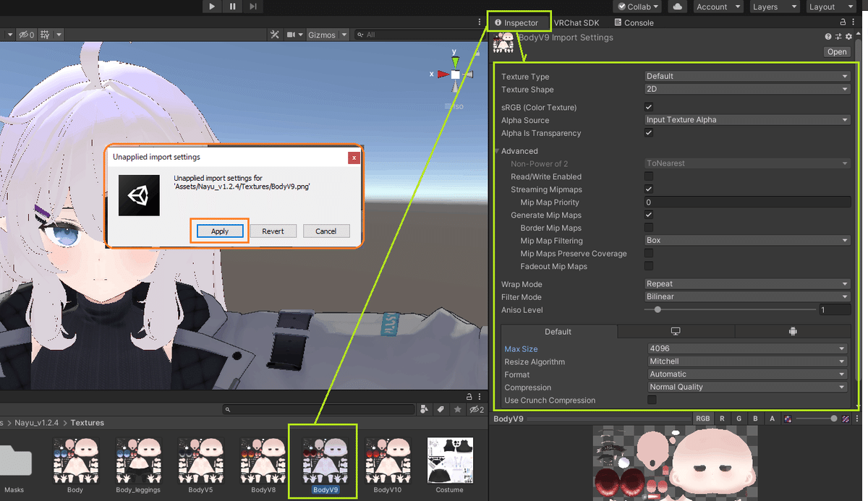Open the Resize Algorithm dropdown
Screen dimensions: 868x501
(747, 361)
